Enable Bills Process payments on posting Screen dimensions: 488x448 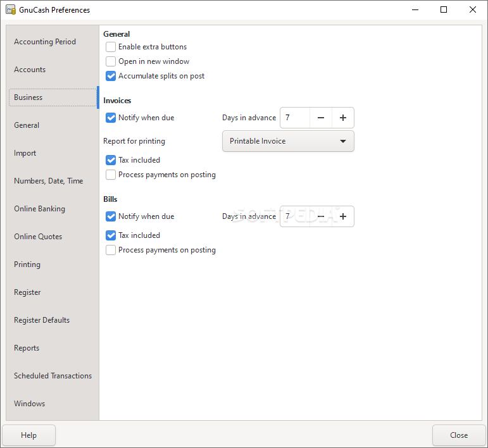(111, 250)
